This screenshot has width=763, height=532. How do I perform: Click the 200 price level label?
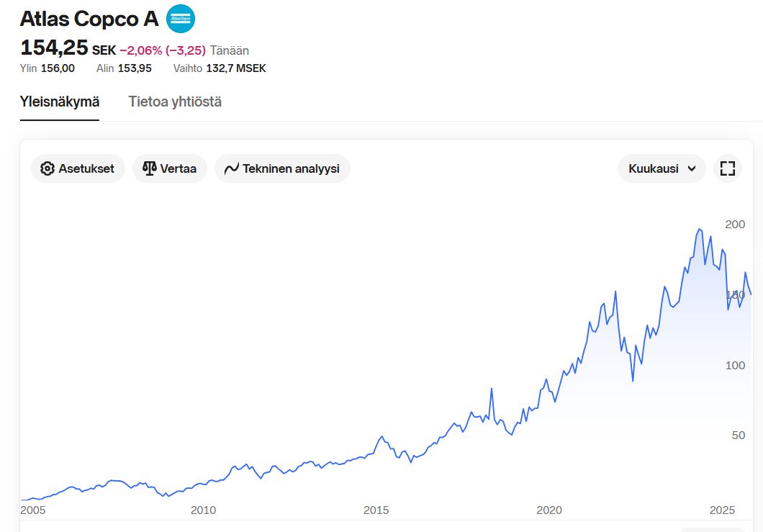click(x=735, y=225)
